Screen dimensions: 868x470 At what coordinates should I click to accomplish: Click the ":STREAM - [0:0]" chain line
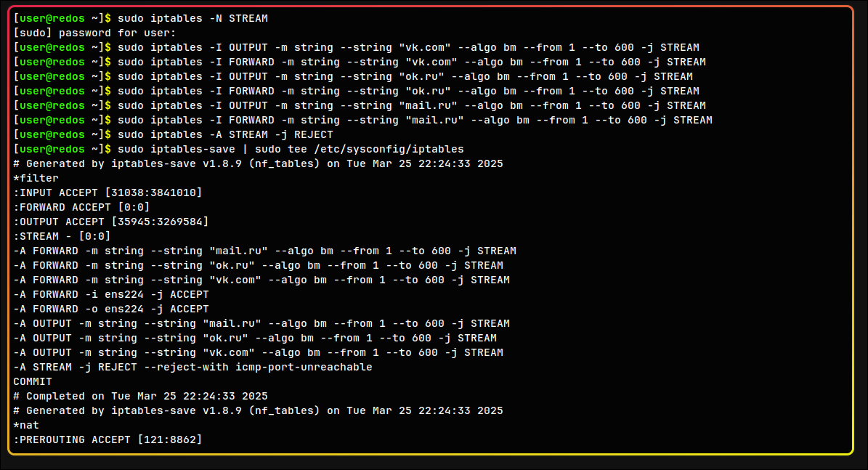(x=62, y=236)
